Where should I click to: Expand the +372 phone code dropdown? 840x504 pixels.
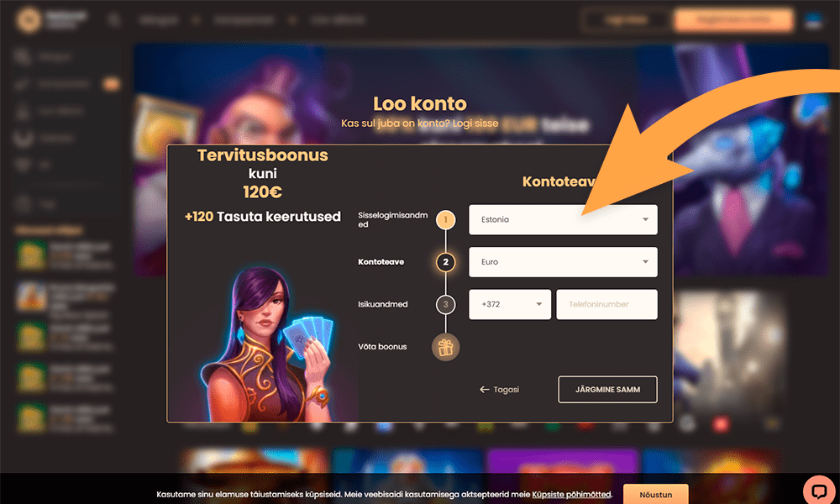pos(510,304)
